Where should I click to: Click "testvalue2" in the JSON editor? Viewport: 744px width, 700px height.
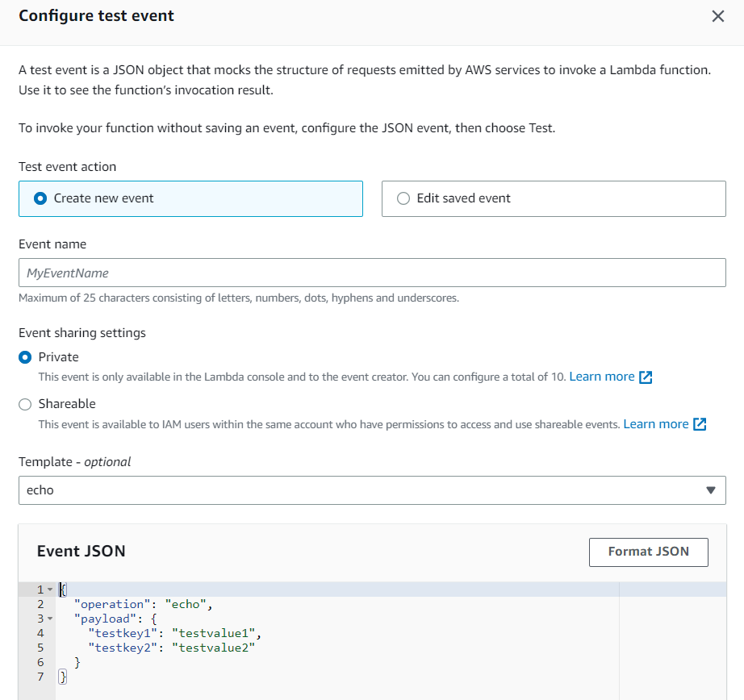(x=214, y=648)
